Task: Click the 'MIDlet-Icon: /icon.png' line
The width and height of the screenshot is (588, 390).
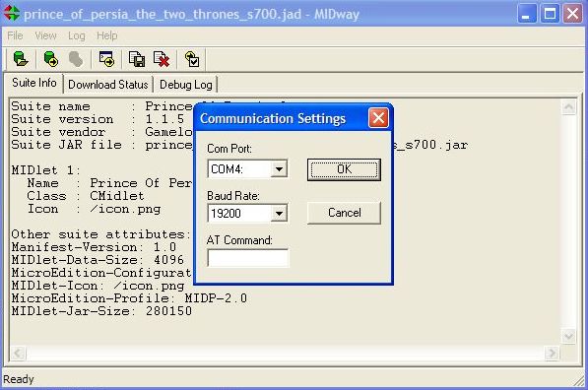Action: pyautogui.click(x=98, y=286)
